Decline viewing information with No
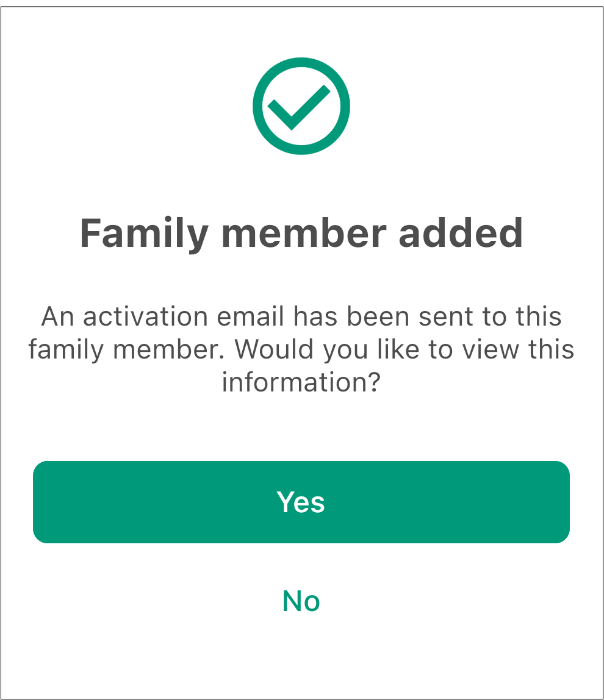604x700 pixels. [301, 601]
